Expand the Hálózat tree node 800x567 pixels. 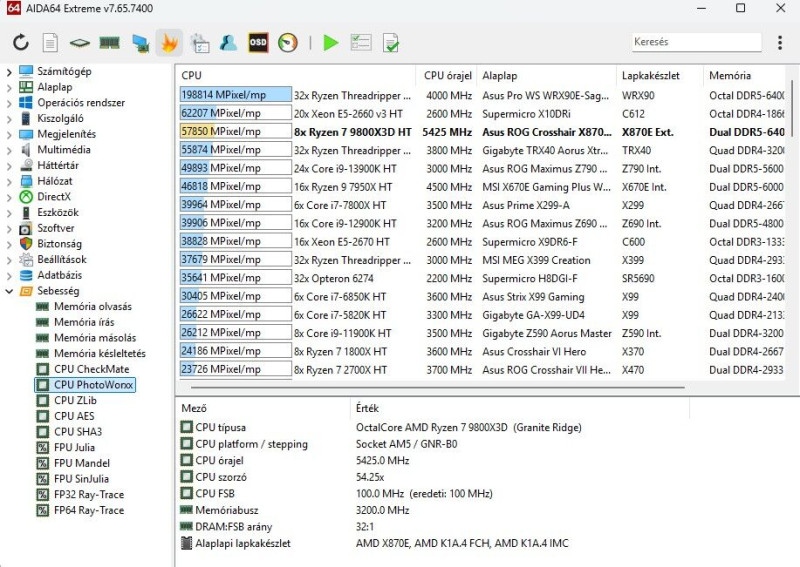9,182
